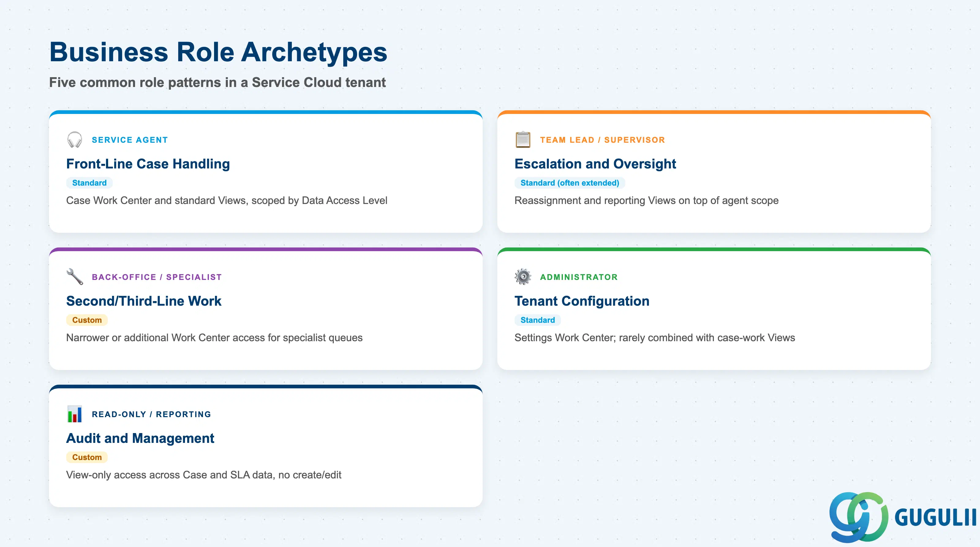
Task: Click the Standard badge under Tenant Configuration
Action: tap(537, 320)
